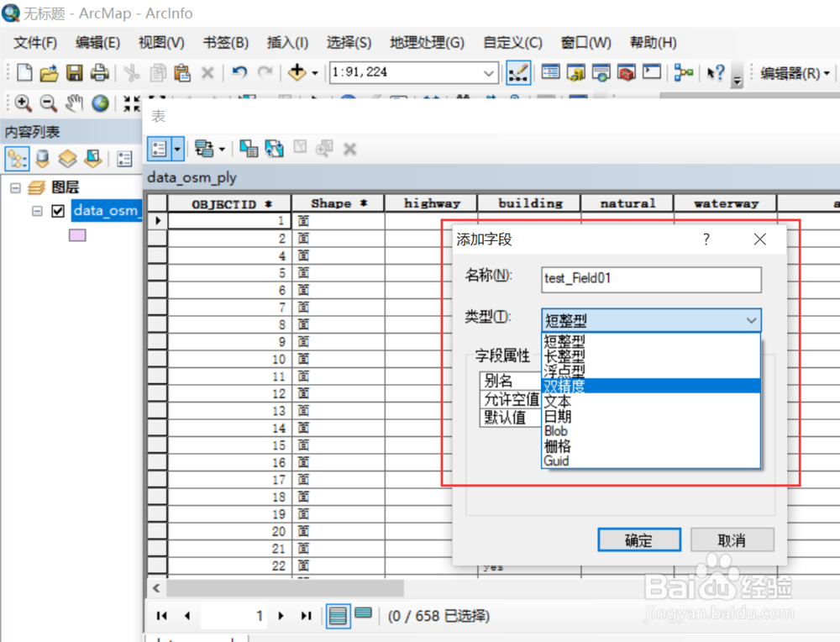Click the Print icon in toolbar
Viewport: 840px width, 642px height.
pyautogui.click(x=100, y=72)
